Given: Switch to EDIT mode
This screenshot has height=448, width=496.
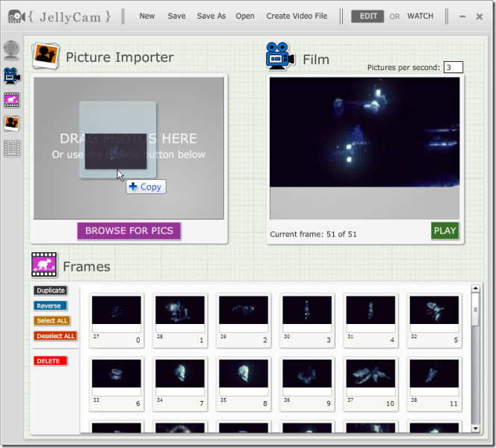Looking at the screenshot, I should [x=368, y=16].
